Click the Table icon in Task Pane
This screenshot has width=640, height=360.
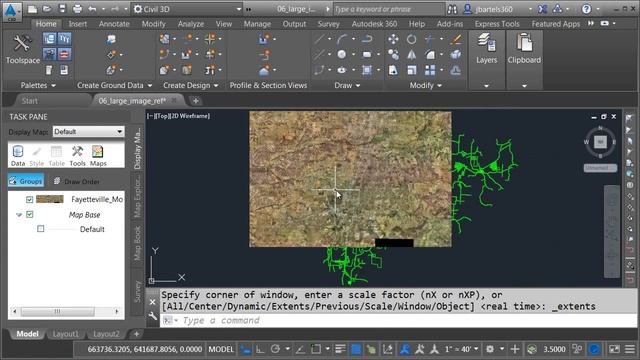(56, 156)
